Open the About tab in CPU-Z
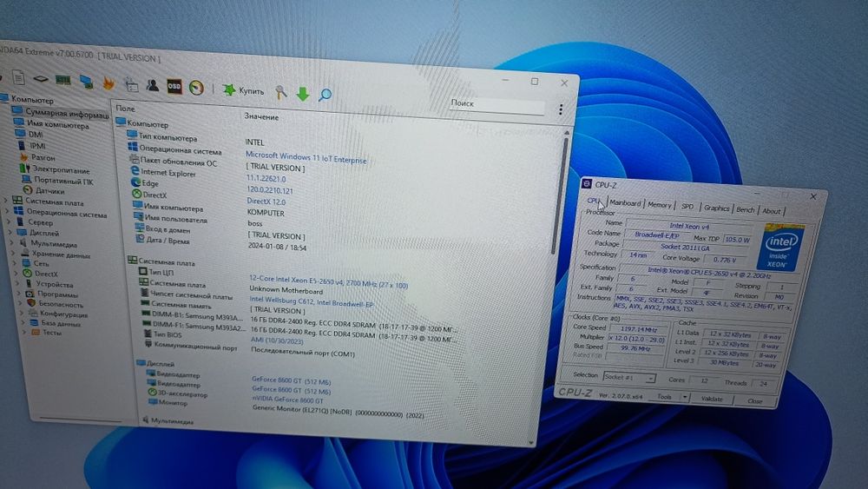The width and height of the screenshot is (868, 489). [x=771, y=211]
